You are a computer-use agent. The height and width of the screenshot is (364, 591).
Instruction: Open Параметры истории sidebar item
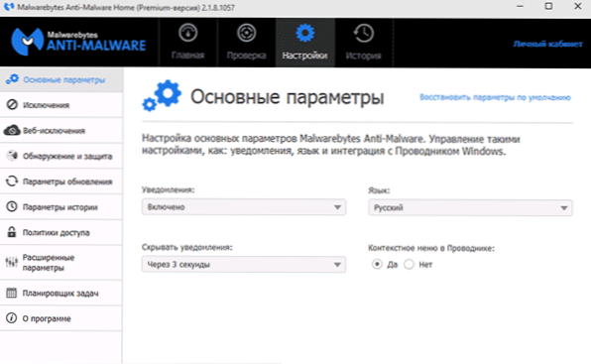(x=61, y=207)
